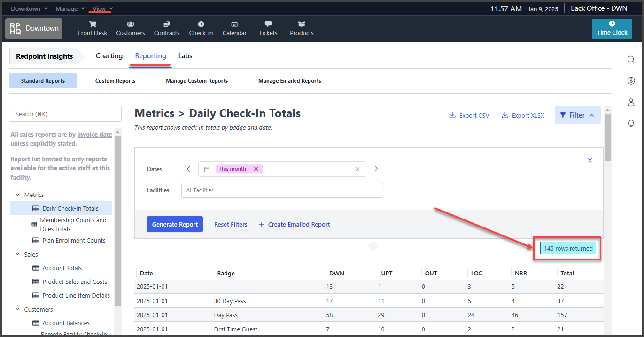644x337 pixels.
Task: Click the Redpoint Insights breadcrumb label
Action: [45, 56]
